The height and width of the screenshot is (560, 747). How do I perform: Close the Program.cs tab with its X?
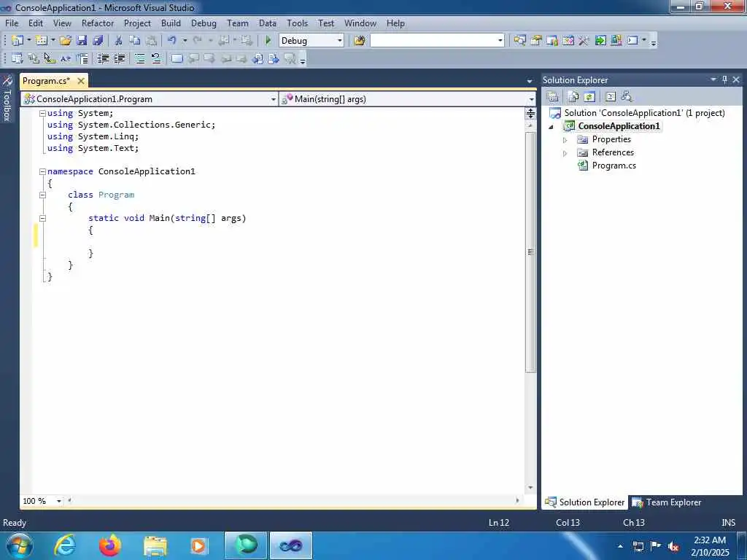coord(81,81)
